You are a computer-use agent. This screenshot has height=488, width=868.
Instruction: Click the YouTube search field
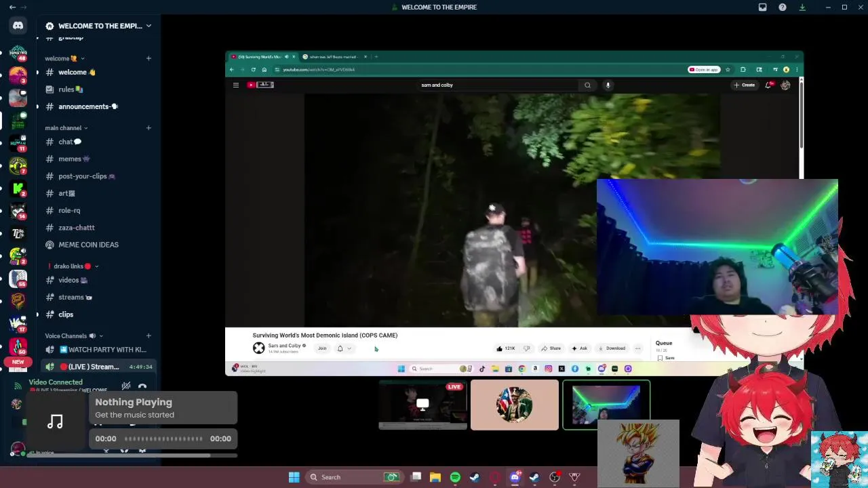pyautogui.click(x=498, y=85)
